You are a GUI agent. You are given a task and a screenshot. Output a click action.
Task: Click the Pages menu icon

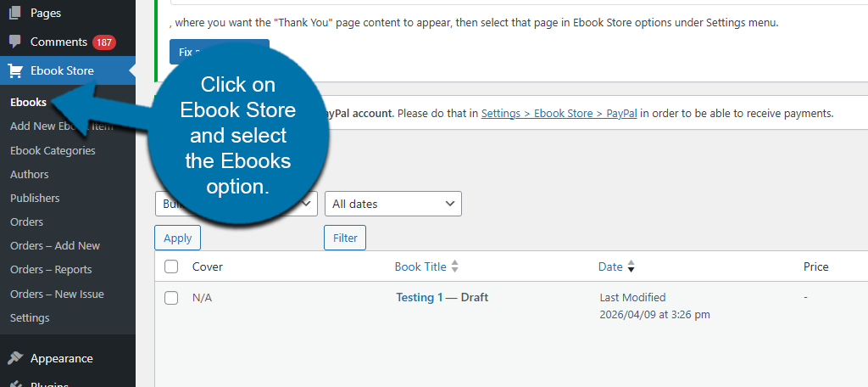15,13
